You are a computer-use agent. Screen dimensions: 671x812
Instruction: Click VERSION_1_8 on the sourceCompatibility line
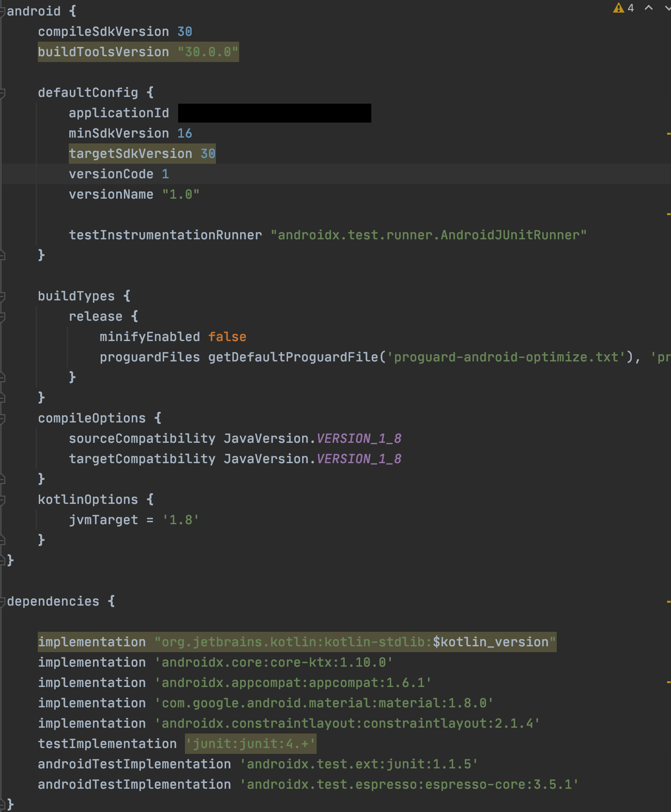359,438
